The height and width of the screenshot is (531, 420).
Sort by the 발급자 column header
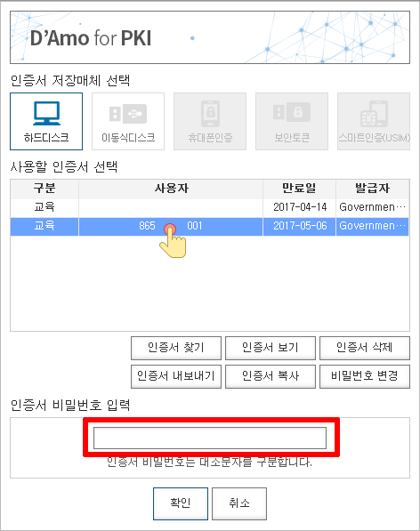click(x=373, y=189)
